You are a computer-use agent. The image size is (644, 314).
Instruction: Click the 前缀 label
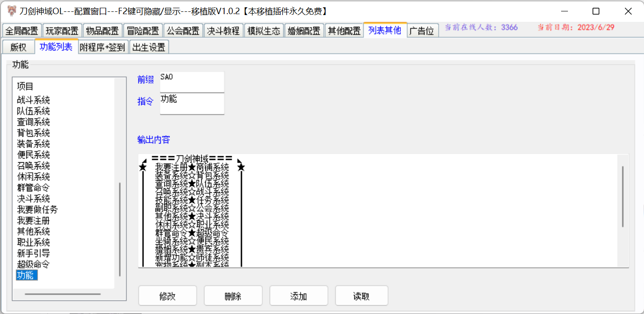pos(146,80)
